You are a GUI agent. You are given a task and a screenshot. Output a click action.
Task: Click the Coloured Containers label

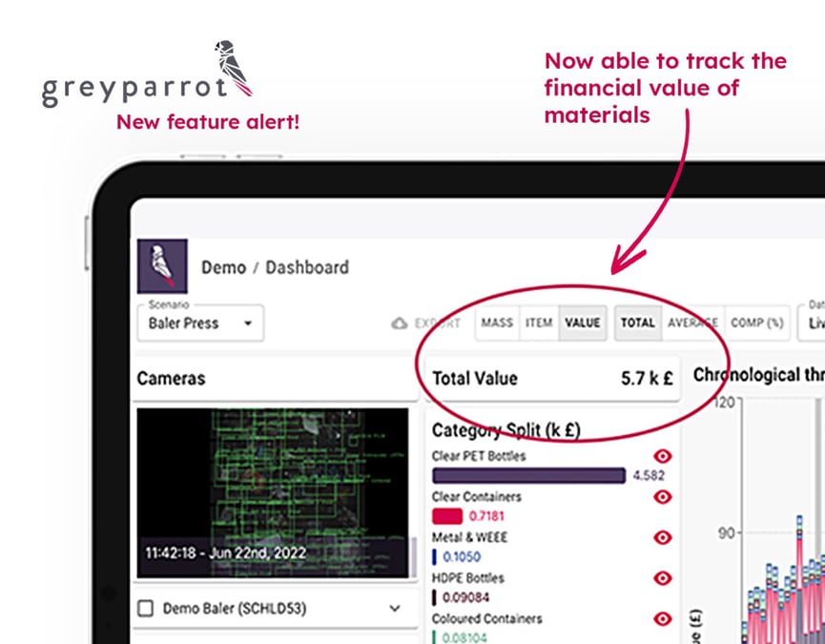click(486, 619)
